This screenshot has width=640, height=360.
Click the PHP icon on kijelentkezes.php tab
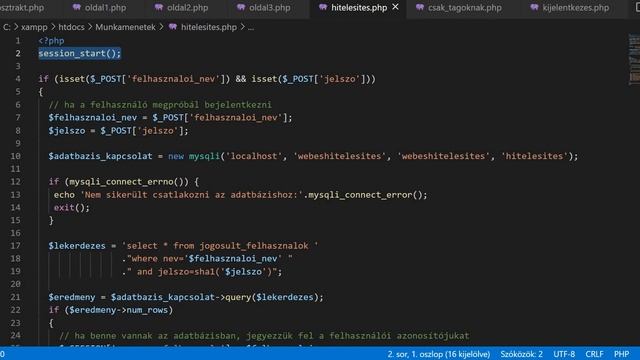(x=534, y=7)
